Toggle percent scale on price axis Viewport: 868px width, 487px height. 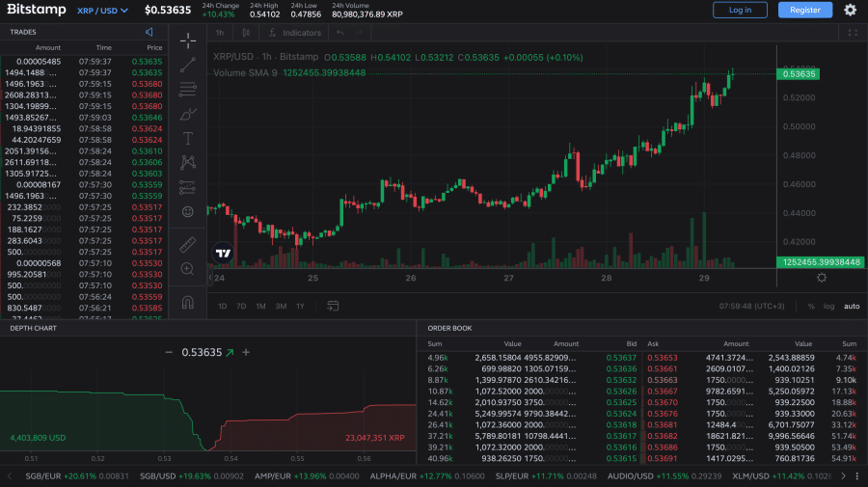(x=811, y=306)
